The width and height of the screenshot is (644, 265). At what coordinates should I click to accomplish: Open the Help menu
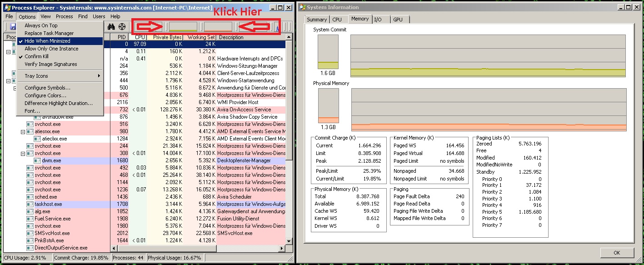click(115, 16)
